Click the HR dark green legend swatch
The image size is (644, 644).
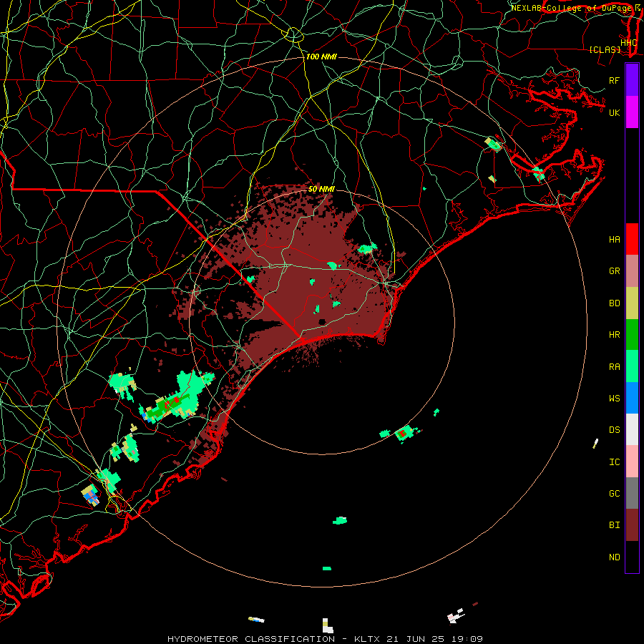click(x=632, y=335)
